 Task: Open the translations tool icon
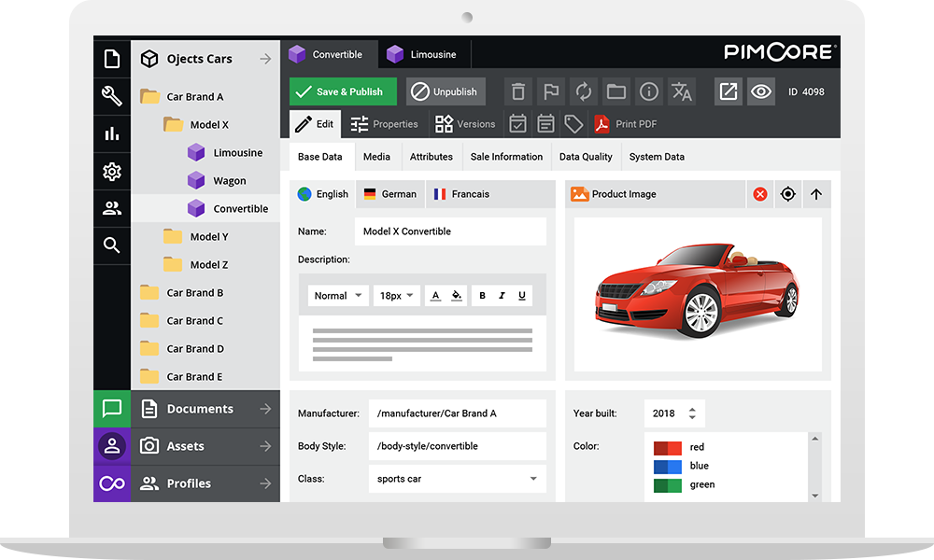tap(681, 91)
